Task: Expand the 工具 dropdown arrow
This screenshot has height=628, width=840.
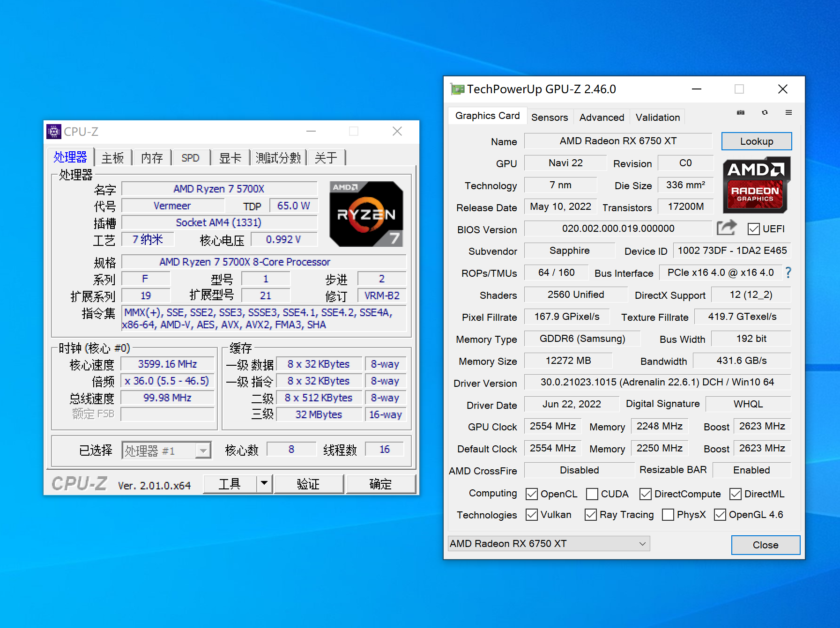Action: 264,483
